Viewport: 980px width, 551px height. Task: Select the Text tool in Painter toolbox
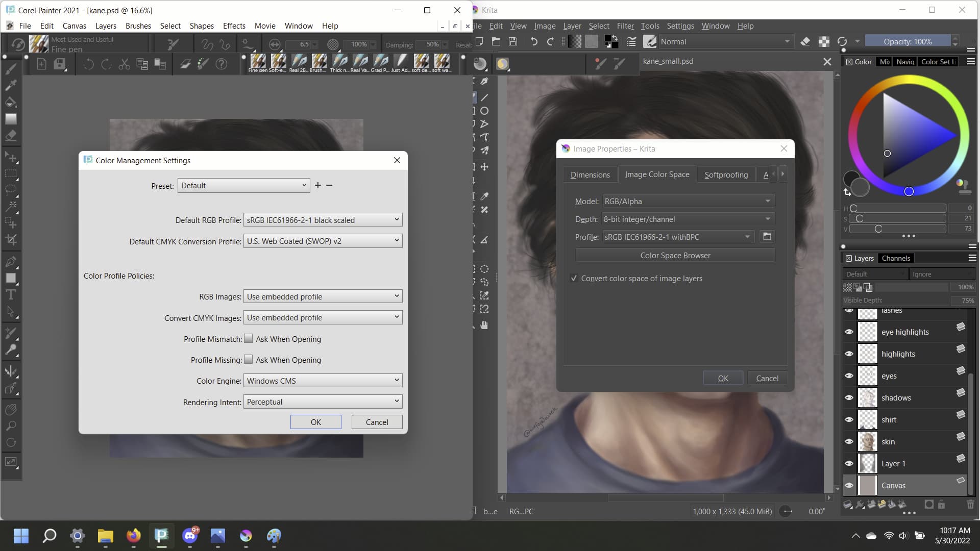[x=11, y=294]
